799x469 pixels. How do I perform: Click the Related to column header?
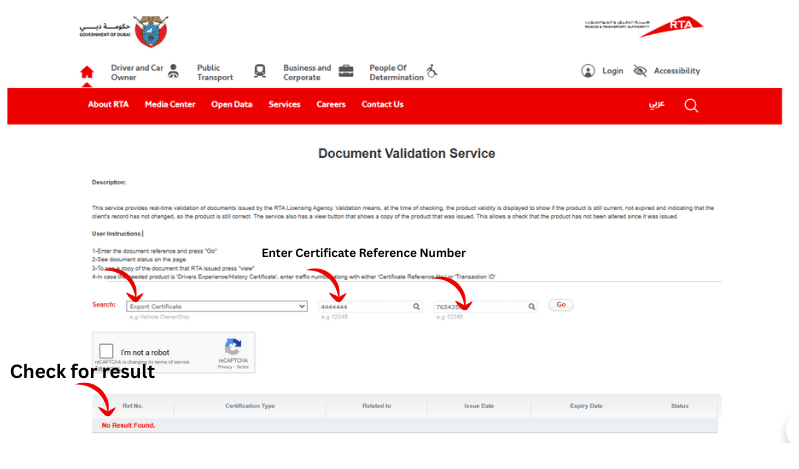coord(377,406)
